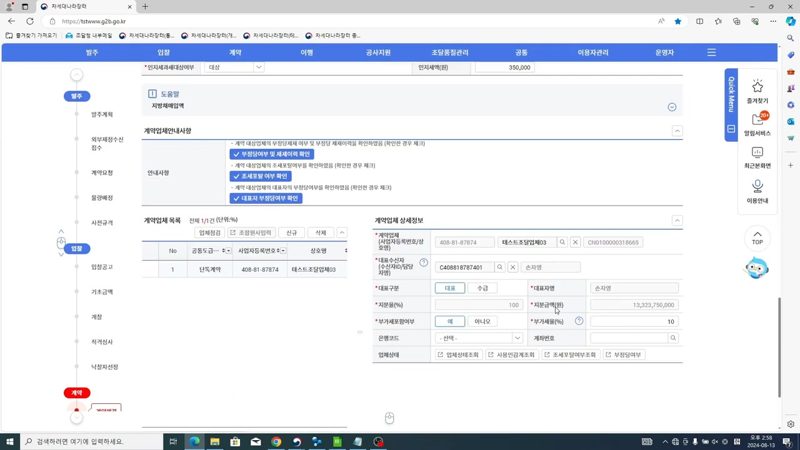Open the 발주 top navigation menu
This screenshot has width=800, height=450.
92,53
